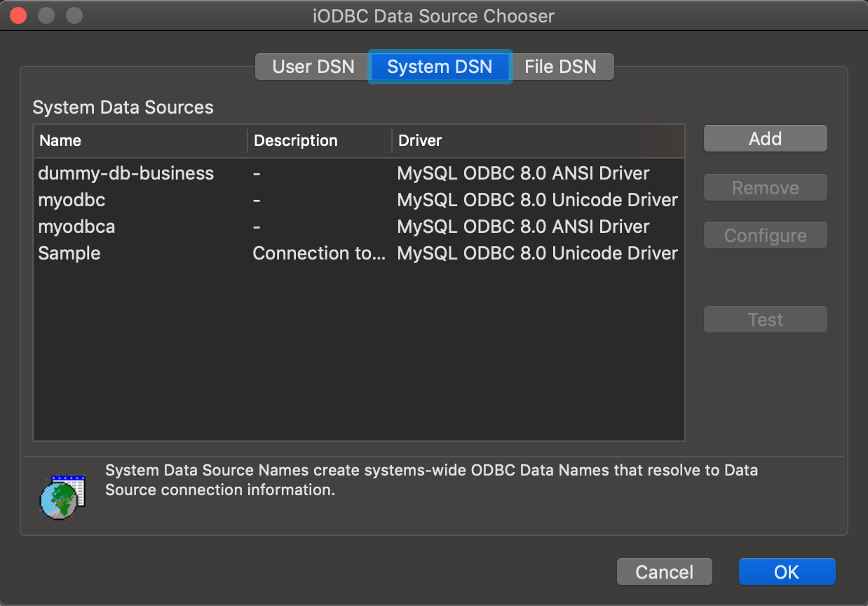This screenshot has height=606, width=868.
Task: Sort by the Driver column header
Action: (538, 140)
